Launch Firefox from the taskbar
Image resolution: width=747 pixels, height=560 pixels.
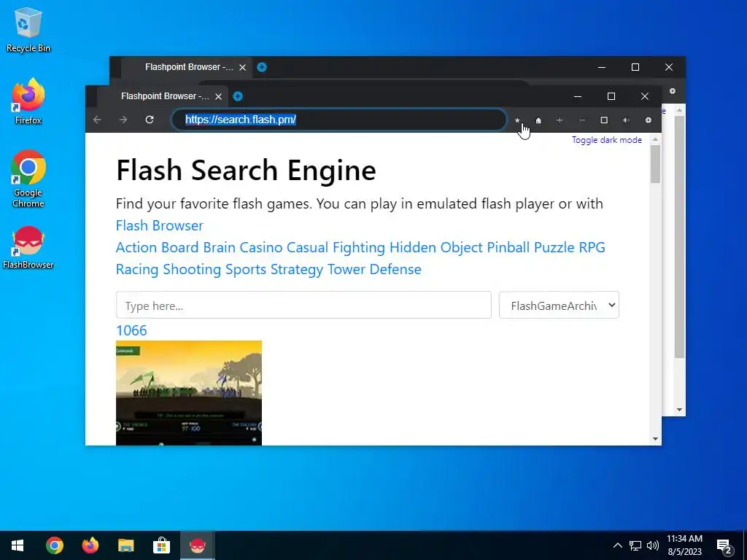point(90,545)
